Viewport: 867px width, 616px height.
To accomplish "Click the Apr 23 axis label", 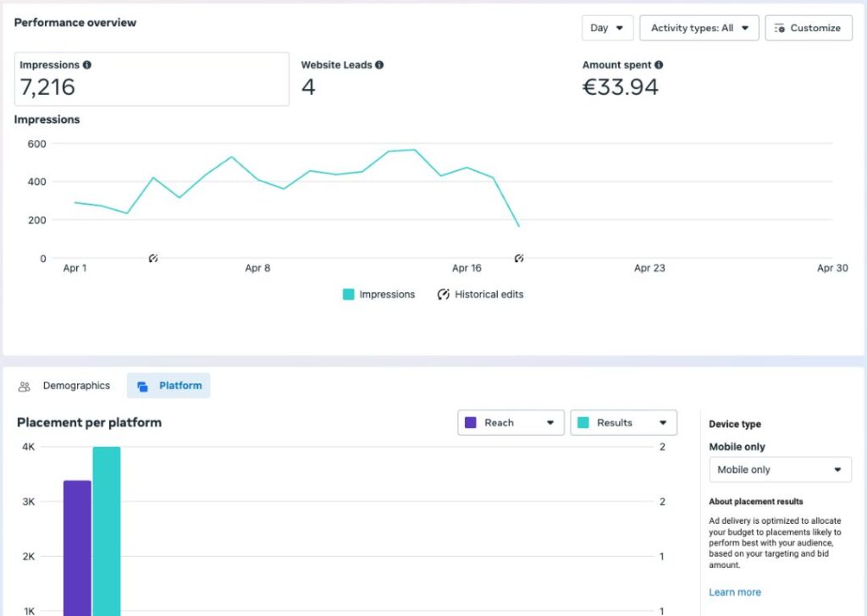I will click(x=649, y=268).
